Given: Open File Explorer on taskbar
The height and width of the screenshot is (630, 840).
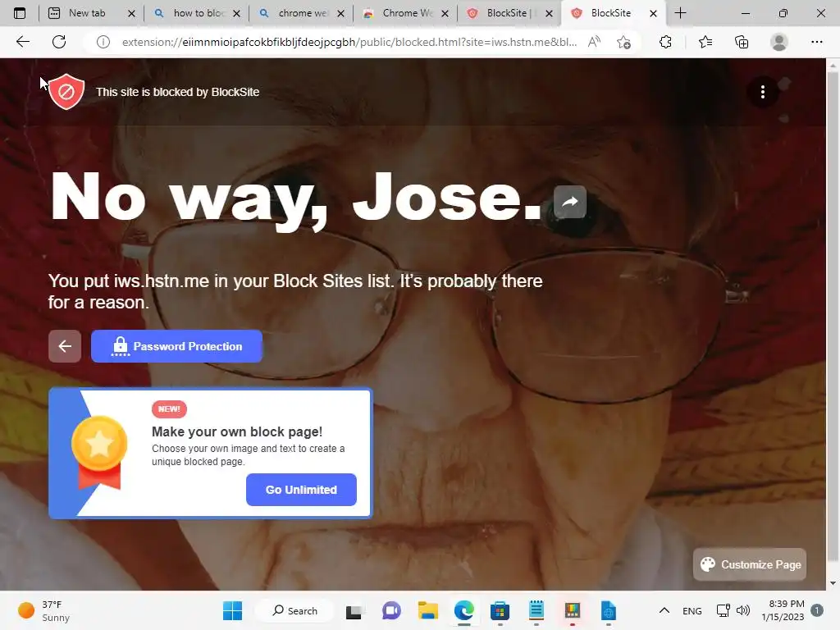Looking at the screenshot, I should (x=428, y=610).
